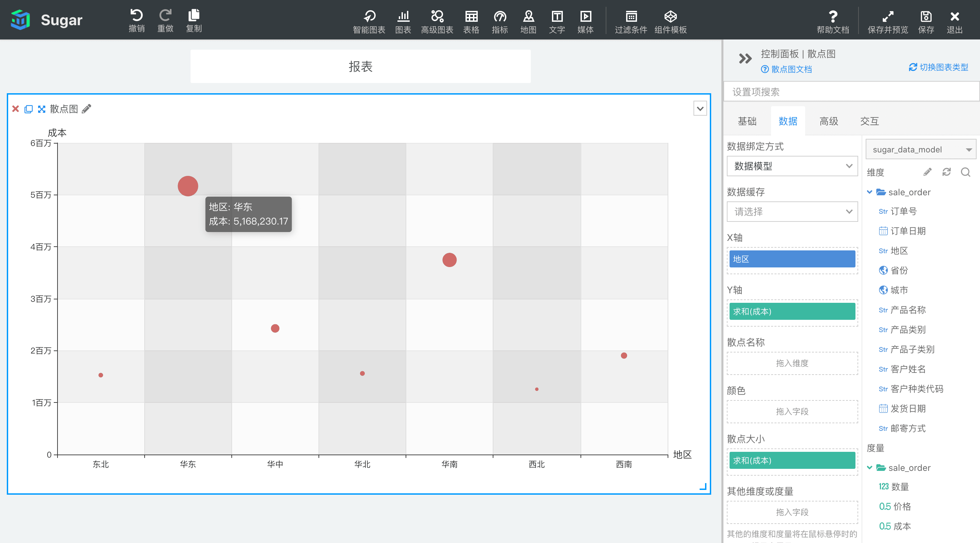This screenshot has width=980, height=543.
Task: Insert a 文字 text component
Action: [557, 21]
